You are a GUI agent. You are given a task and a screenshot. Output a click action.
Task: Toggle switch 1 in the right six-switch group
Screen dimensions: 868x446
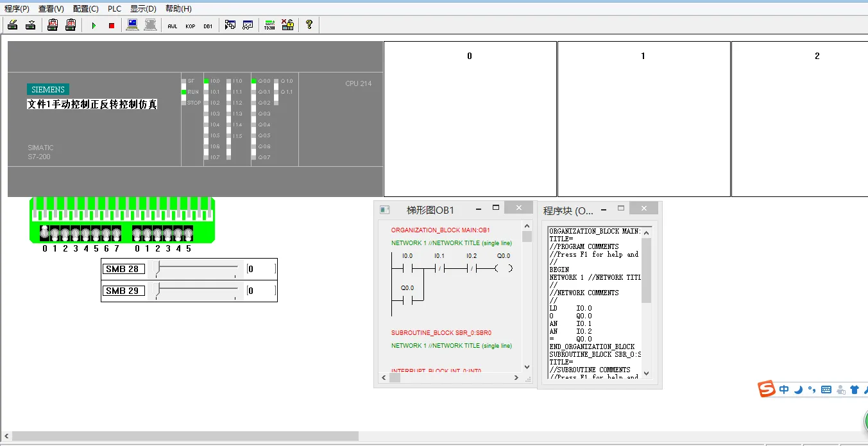pos(148,233)
